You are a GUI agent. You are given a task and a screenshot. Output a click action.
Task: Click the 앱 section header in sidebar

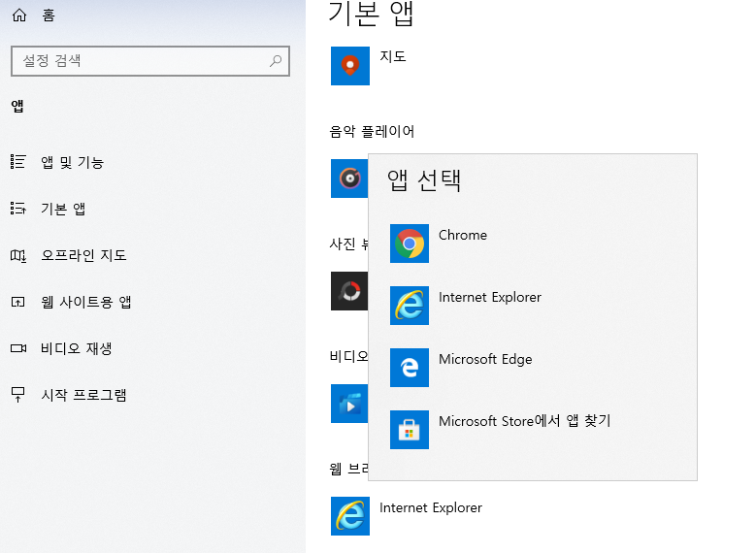pos(17,106)
